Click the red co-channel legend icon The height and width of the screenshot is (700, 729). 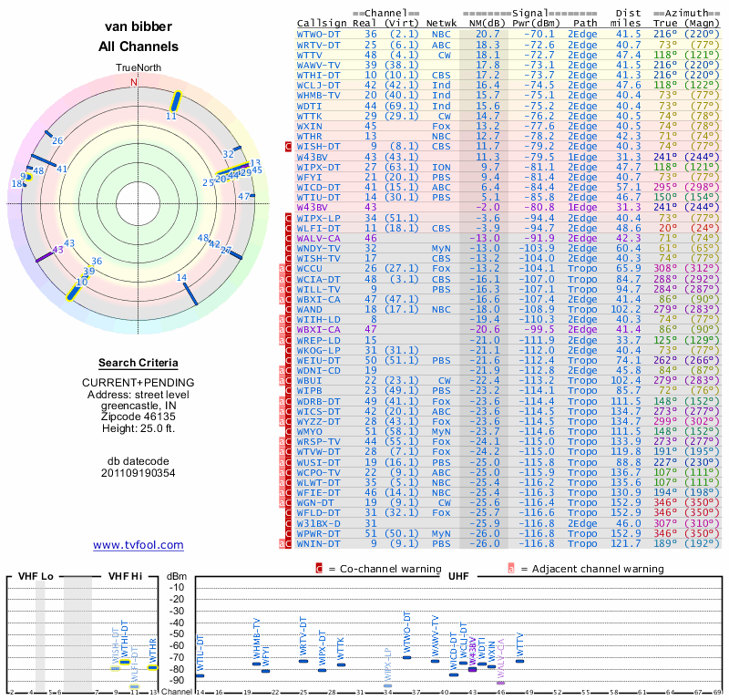tap(319, 569)
